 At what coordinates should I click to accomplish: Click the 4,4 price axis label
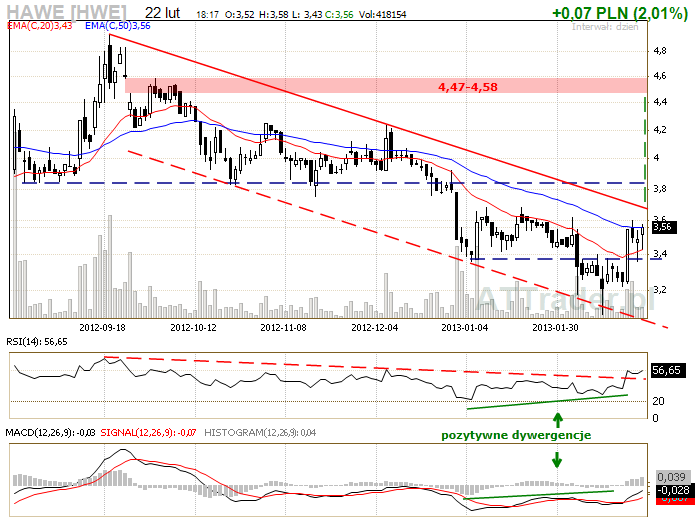point(659,102)
